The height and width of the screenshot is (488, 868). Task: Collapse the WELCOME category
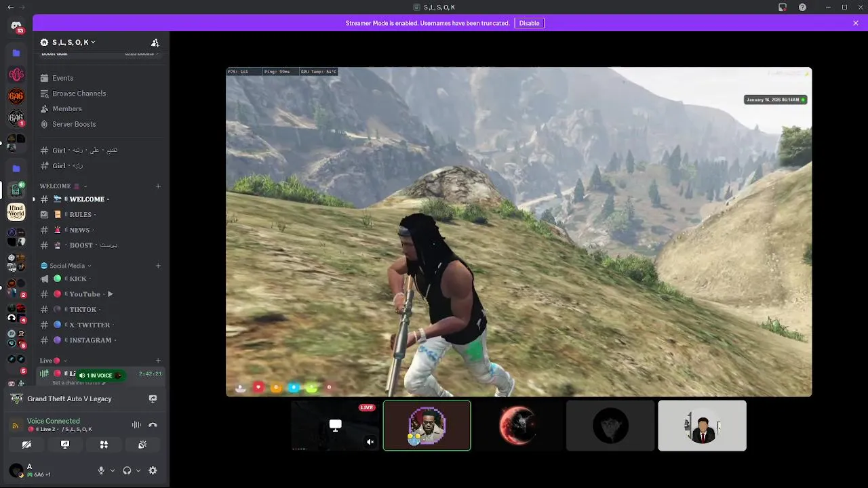point(62,186)
